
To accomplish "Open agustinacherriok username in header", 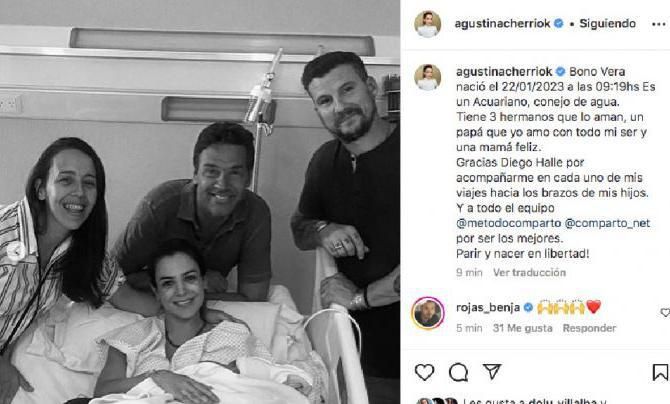I will (x=502, y=24).
